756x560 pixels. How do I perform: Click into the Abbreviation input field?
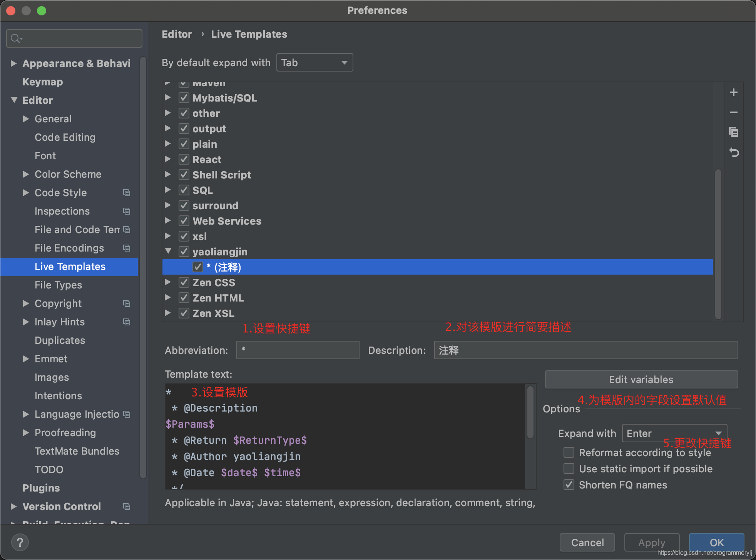click(298, 350)
